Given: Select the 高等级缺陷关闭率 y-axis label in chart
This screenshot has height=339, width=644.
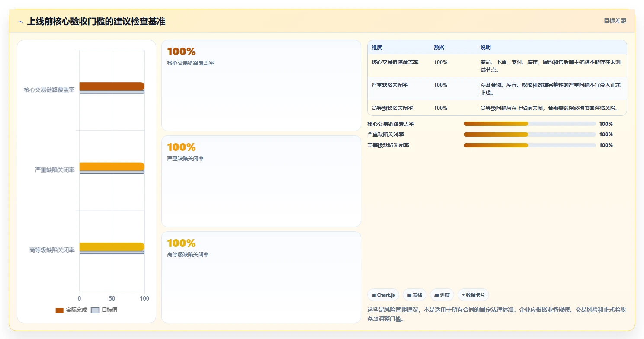Looking at the screenshot, I should [52, 250].
